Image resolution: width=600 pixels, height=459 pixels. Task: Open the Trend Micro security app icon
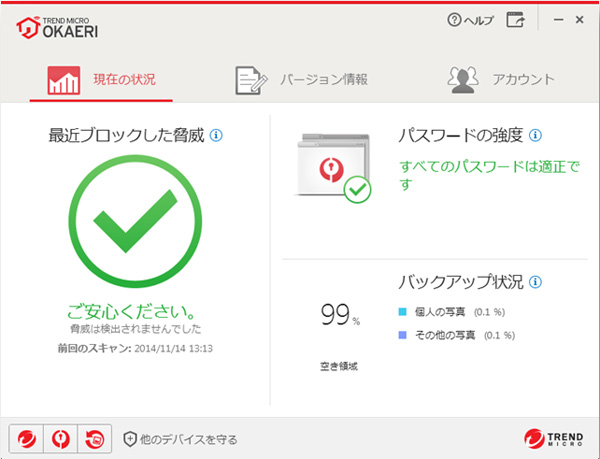[x=25, y=438]
